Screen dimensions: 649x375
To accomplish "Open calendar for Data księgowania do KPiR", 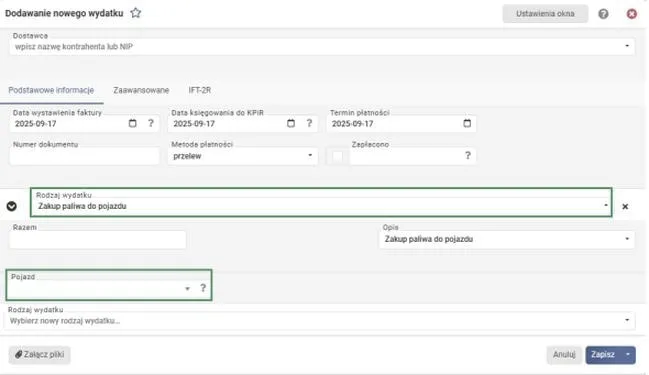I will point(291,123).
